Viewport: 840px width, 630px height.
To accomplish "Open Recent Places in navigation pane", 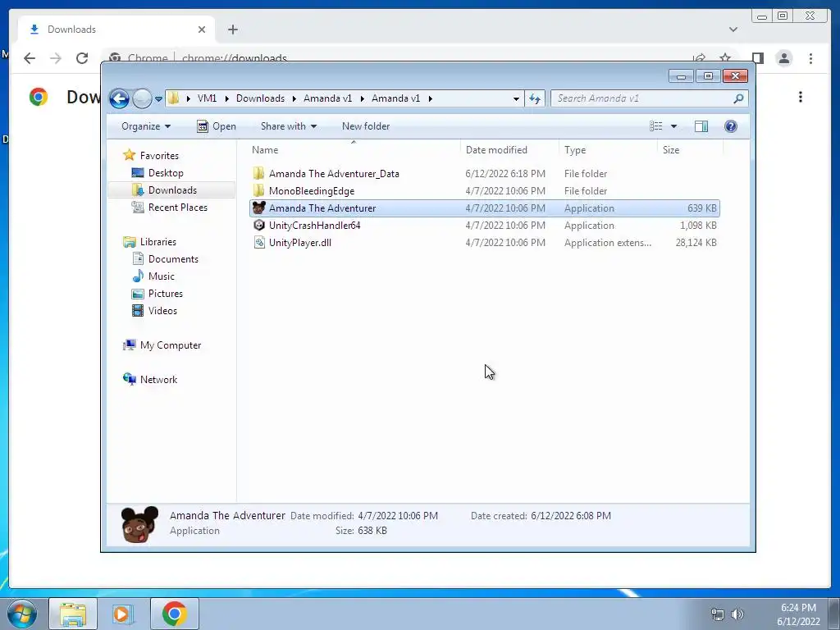I will point(177,207).
